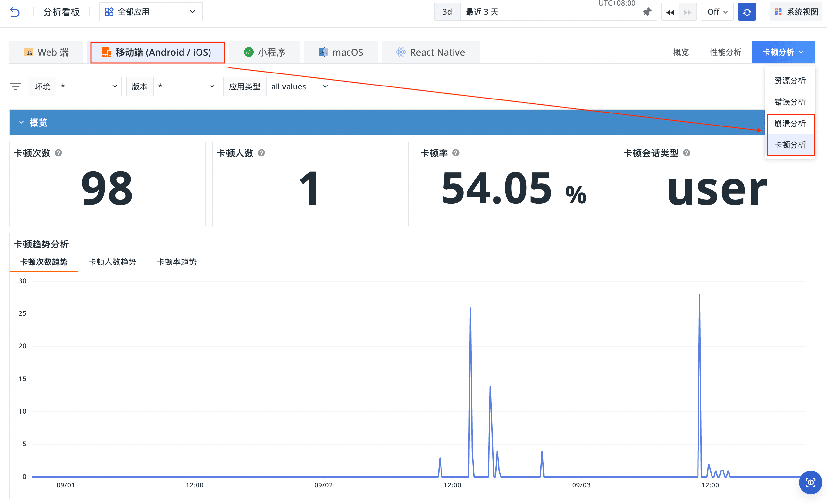Choose 崩溃分析 from the menu
The image size is (827, 504).
tap(790, 124)
